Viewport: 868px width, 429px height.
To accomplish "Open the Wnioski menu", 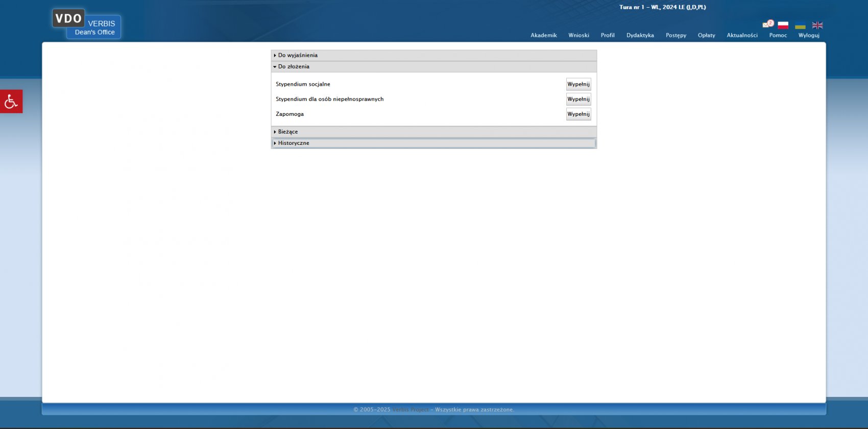I will pyautogui.click(x=578, y=35).
